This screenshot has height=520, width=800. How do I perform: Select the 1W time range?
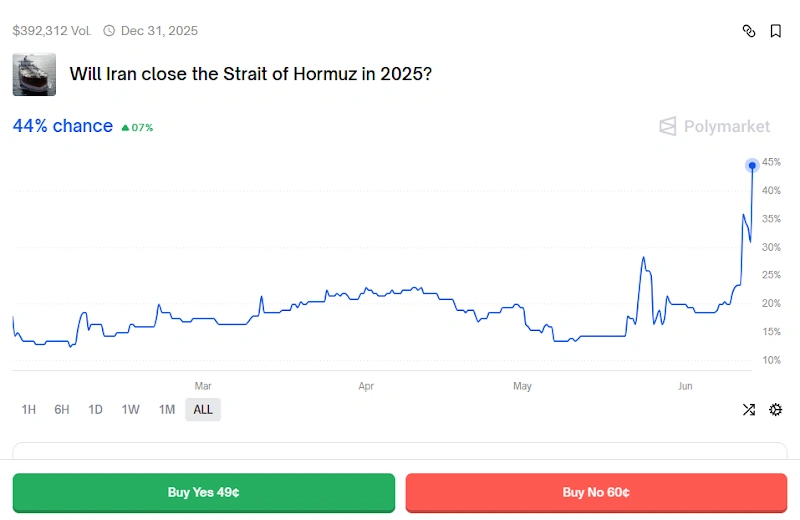click(x=130, y=409)
